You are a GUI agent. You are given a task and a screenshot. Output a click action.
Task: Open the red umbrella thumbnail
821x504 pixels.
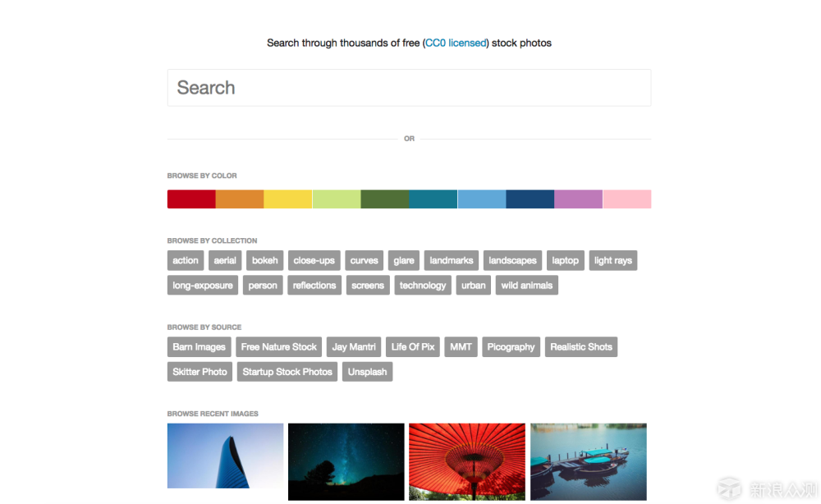coord(467,461)
